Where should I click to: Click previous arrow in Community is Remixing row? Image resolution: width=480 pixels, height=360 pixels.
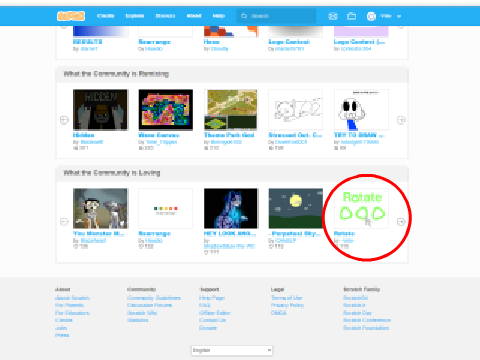tap(64, 120)
